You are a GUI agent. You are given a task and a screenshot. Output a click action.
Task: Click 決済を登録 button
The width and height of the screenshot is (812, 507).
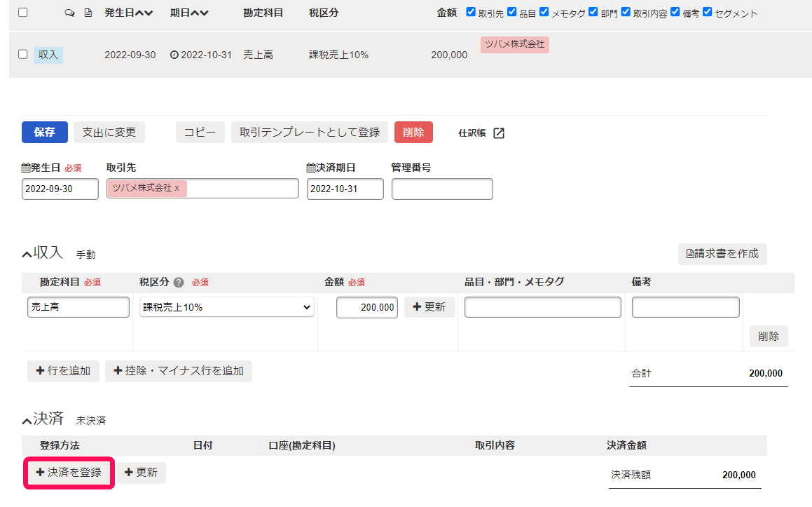coord(69,472)
